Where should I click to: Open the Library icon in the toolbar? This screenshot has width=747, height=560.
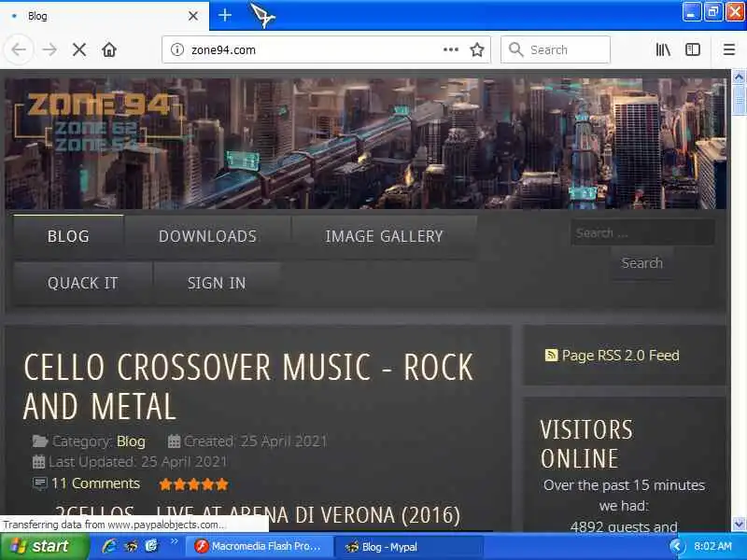tap(663, 49)
